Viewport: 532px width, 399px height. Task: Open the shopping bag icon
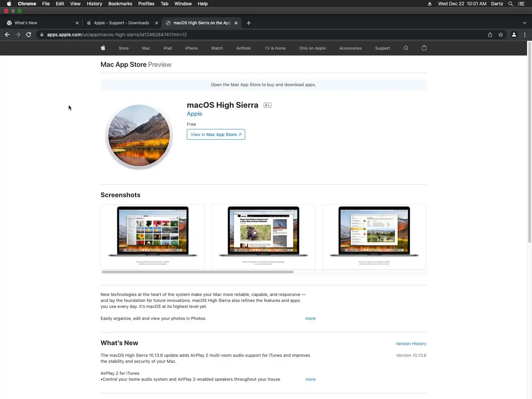424,48
